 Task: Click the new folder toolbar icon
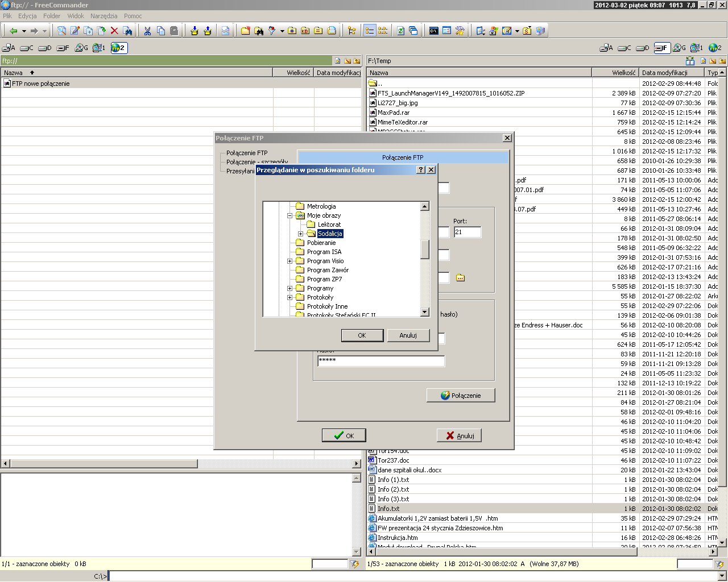tap(246, 31)
